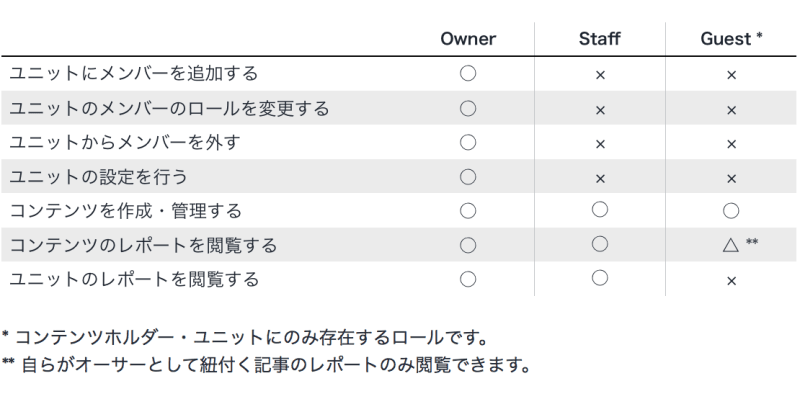Select the row label ユニットにメンバーを追加する
The height and width of the screenshot is (399, 800).
134,73
